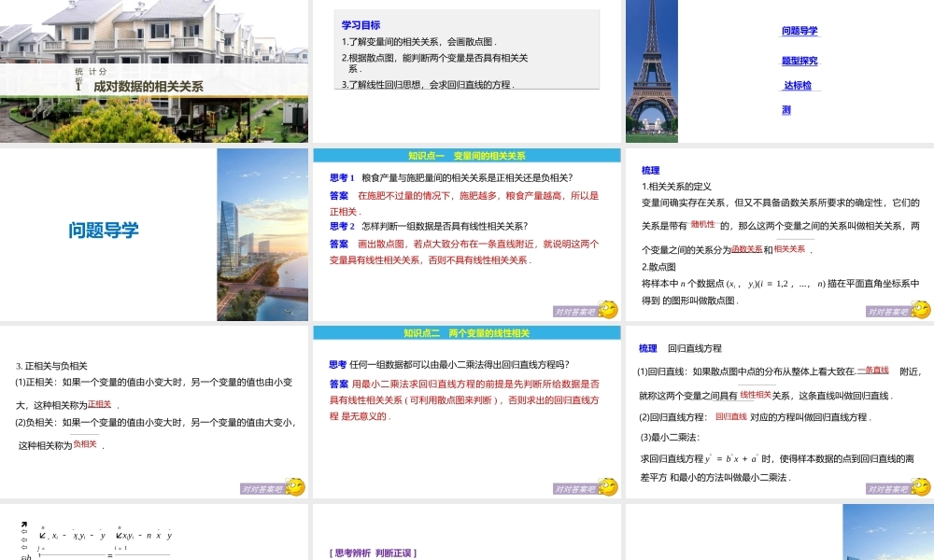This screenshot has height=560, width=934.
Task: Click the city skyline image on 问题导学 slide
Action: (262, 233)
